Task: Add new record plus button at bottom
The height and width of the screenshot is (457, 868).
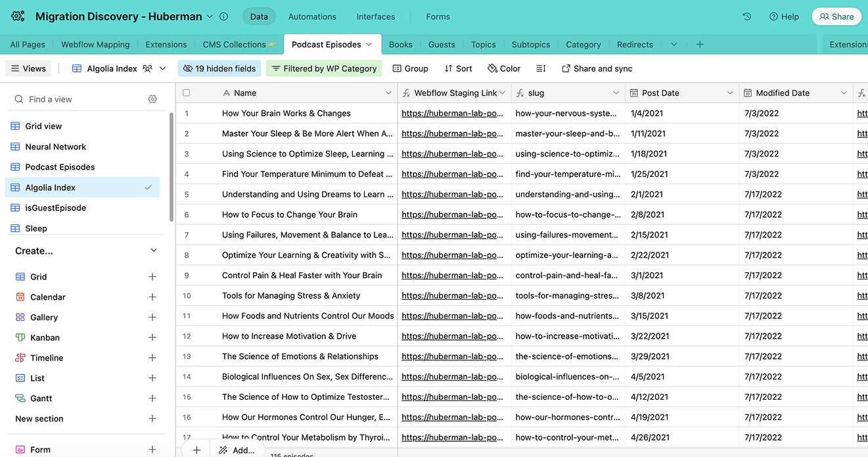Action: point(196,450)
